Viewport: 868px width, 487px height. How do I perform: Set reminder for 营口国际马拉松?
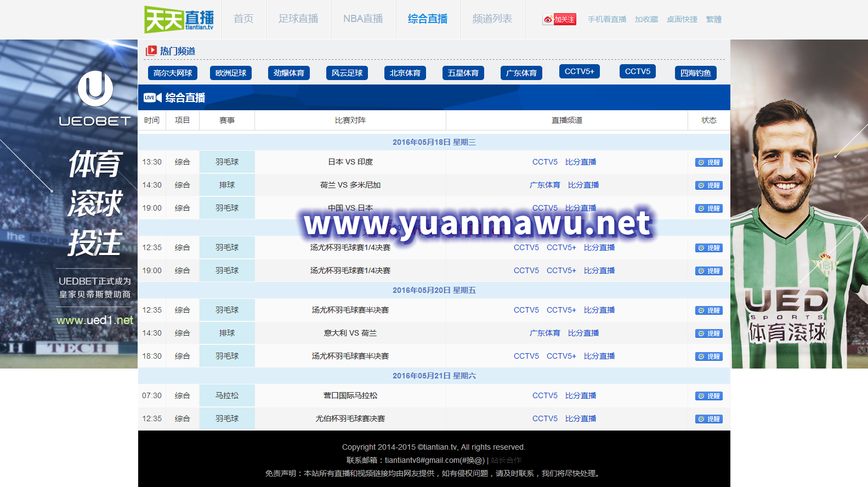click(709, 396)
